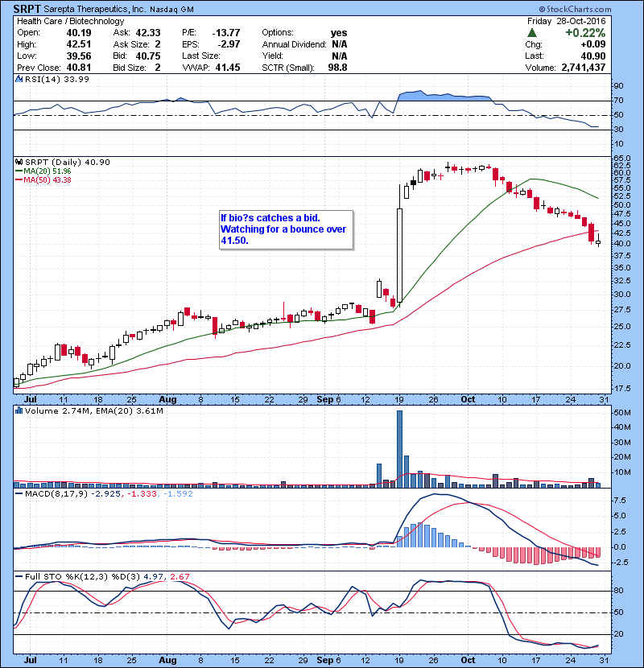Click the Sarepta Therapeutics, Inc. company name
Viewport: 644px width, 668px height.
pyautogui.click(x=95, y=9)
